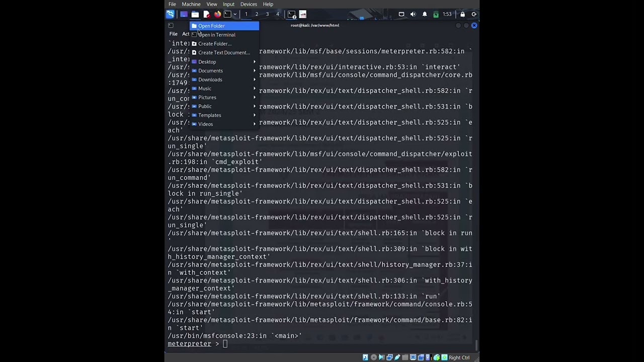
Task: Check the battery power tray icon
Action: 436,14
